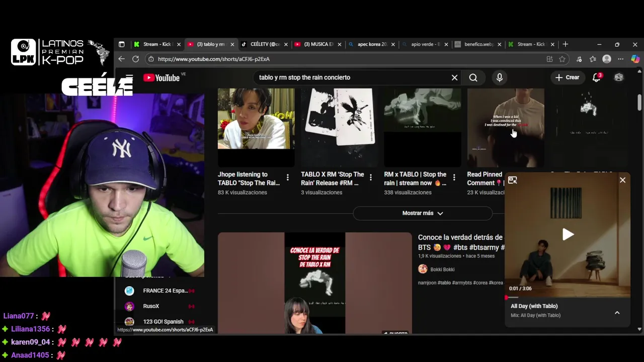Screen dimensions: 644x362
Task: Reload the page with the refresh icon
Action: [x=135, y=59]
